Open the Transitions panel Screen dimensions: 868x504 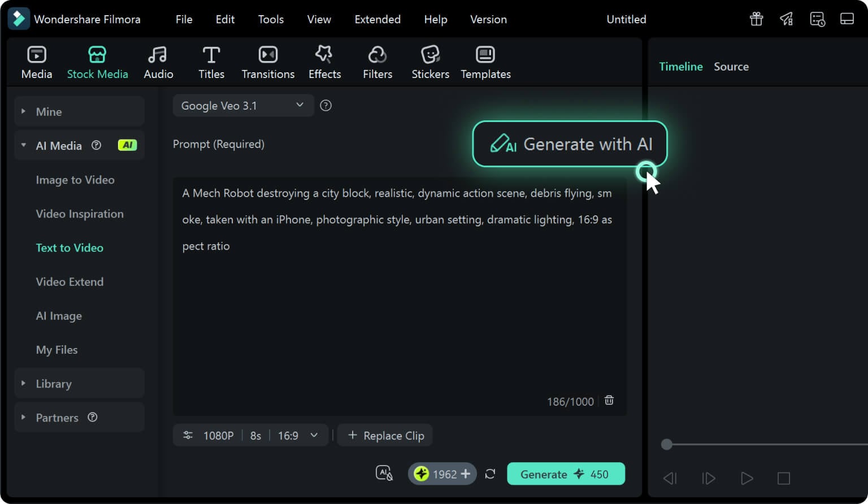tap(268, 61)
